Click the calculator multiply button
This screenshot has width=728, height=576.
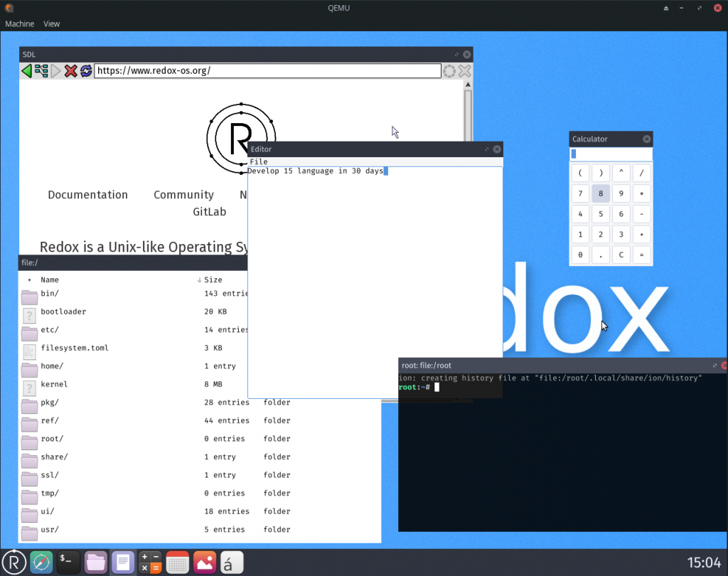pos(642,193)
